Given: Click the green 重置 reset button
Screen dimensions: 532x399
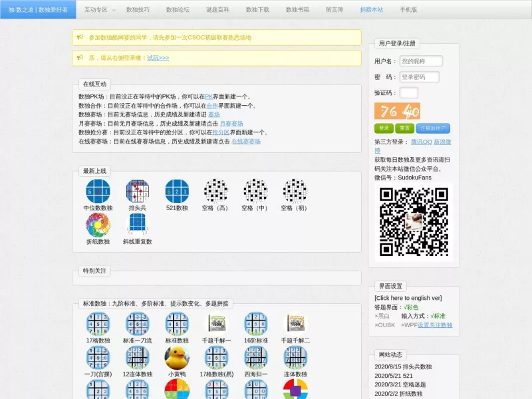Looking at the screenshot, I should [x=404, y=128].
